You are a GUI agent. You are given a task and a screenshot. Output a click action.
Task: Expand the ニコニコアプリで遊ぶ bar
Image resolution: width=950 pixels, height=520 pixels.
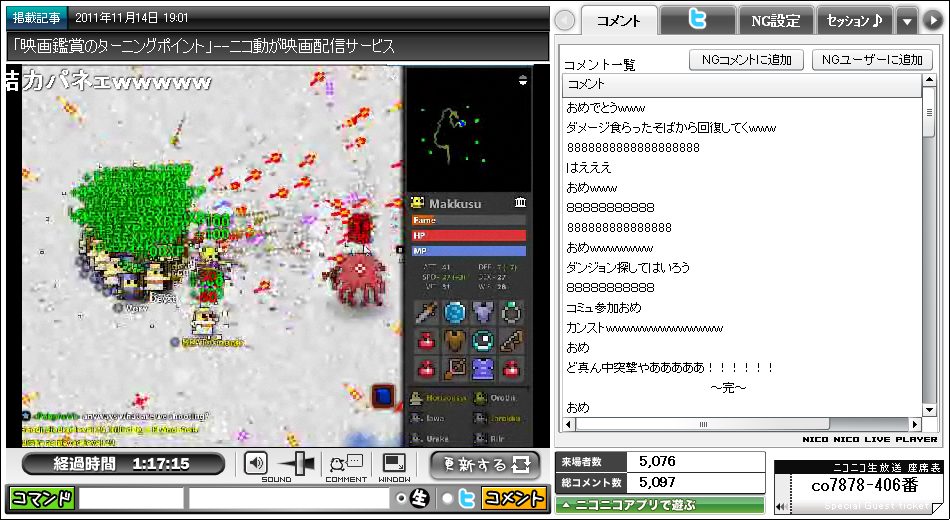(660, 504)
